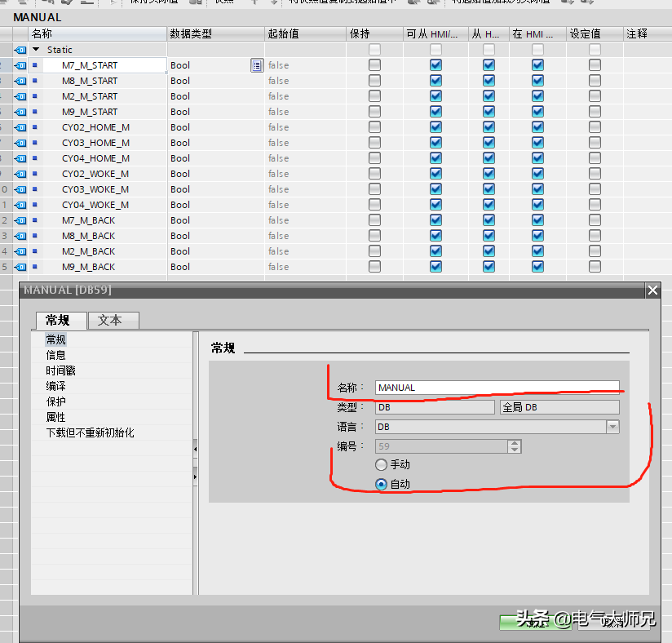Open data type picker for M7_M_START
Viewport: 672px width, 643px height.
pyautogui.click(x=256, y=65)
